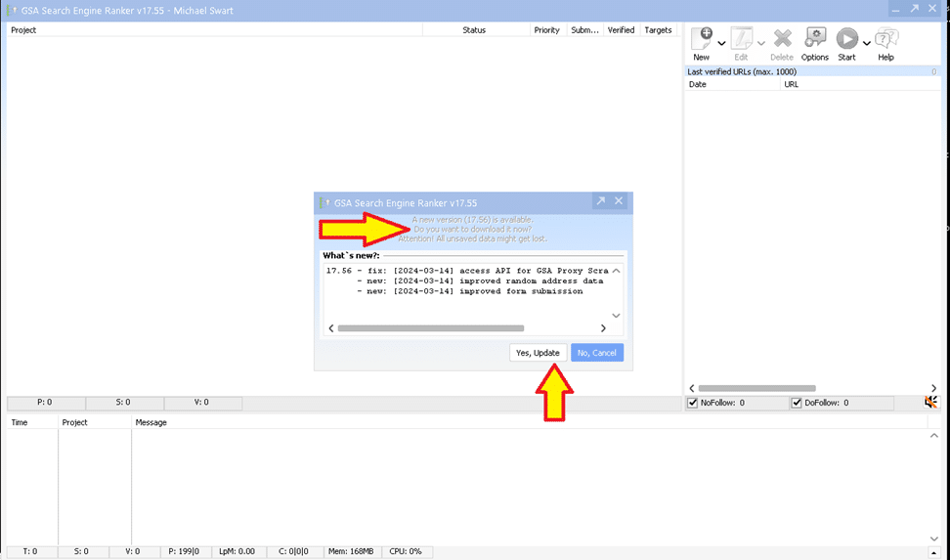Click the Project column header in log
Viewport: 950px width, 560px height.
95,422
